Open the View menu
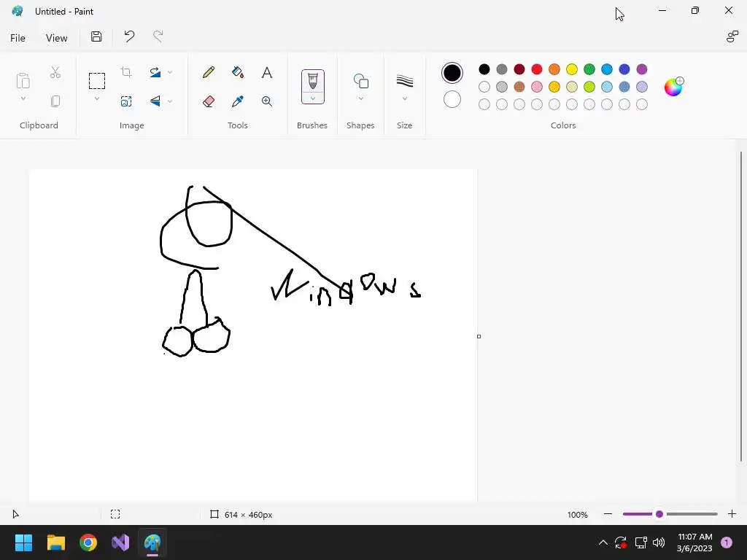The image size is (747, 560). (57, 38)
